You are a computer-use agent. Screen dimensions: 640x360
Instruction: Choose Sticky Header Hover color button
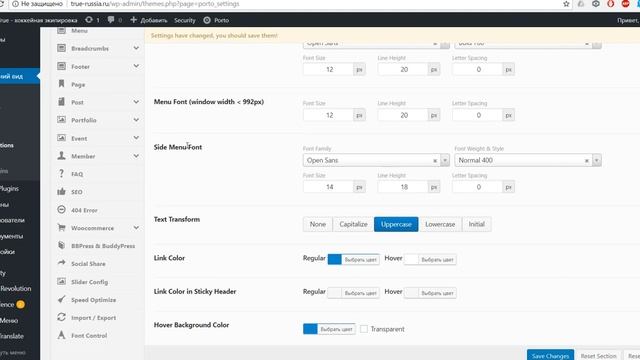click(437, 293)
